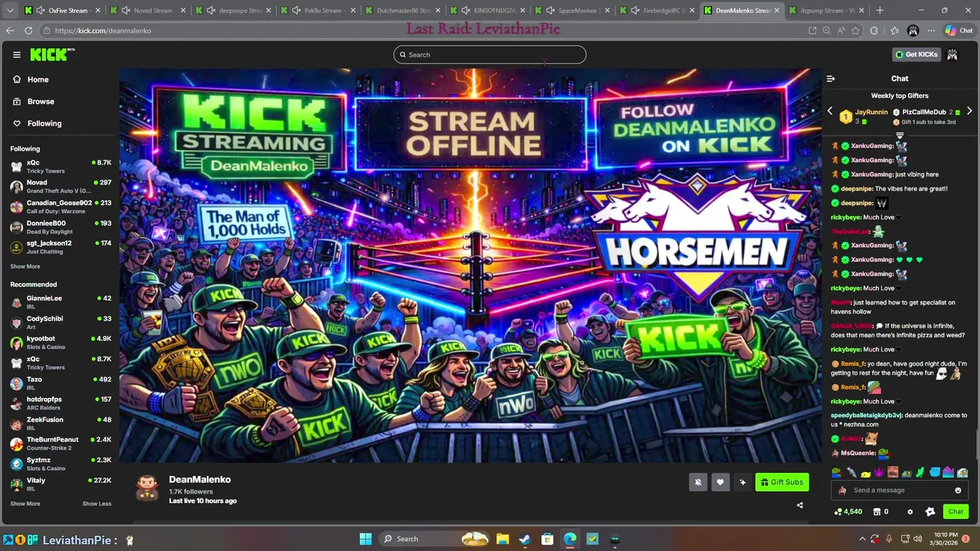Viewport: 980px width, 551px height.
Task: Open File Explorer from the taskbar
Action: 501,539
